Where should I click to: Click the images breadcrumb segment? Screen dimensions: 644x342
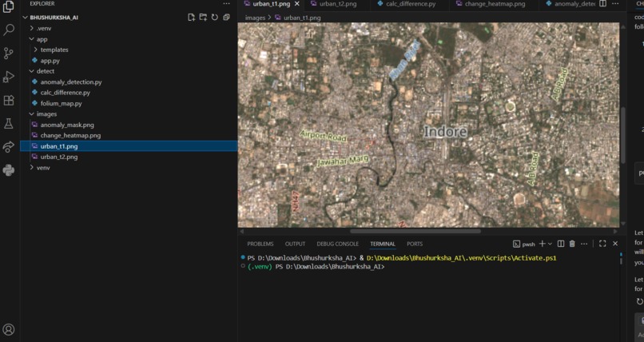point(255,18)
